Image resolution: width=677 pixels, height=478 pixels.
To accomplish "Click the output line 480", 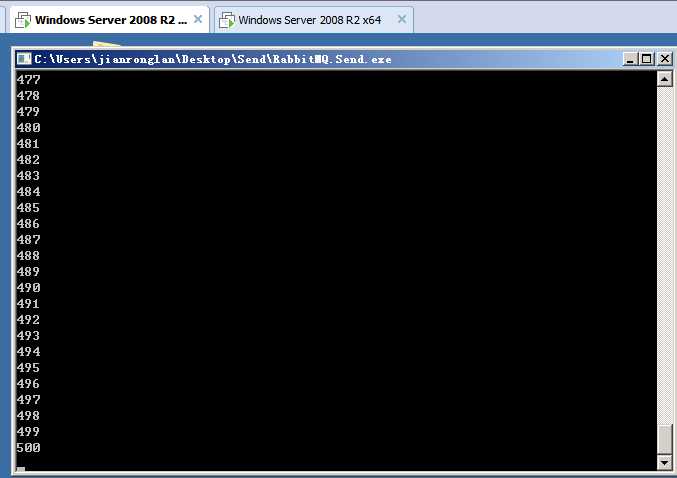I will (28, 128).
